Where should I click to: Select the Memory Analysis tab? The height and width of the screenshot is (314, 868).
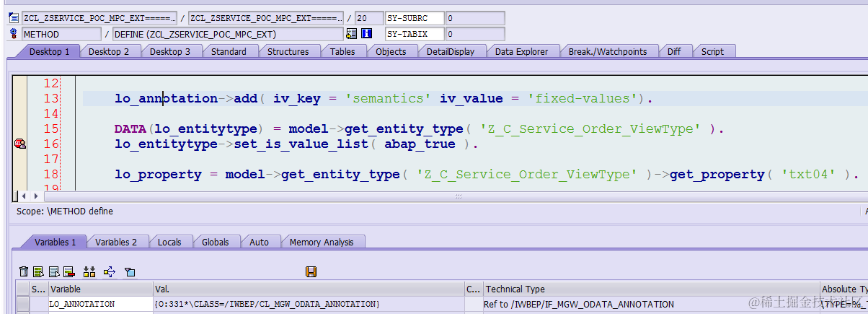point(322,242)
